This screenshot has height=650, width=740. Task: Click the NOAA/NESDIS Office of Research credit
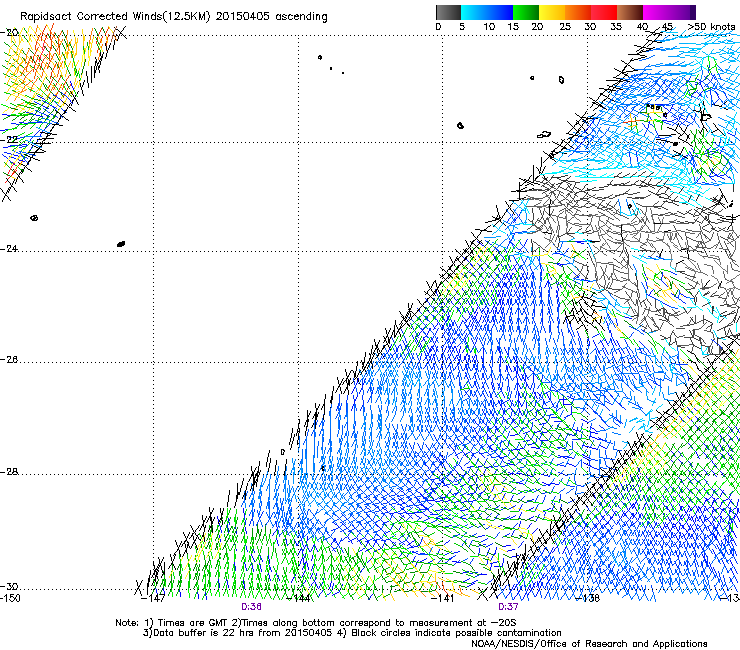589,644
